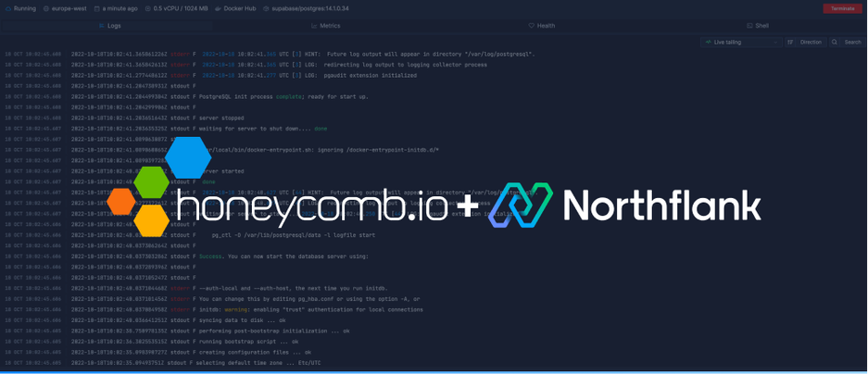Switch to the Logs tab
Screen dimensions: 868x374
tap(109, 26)
